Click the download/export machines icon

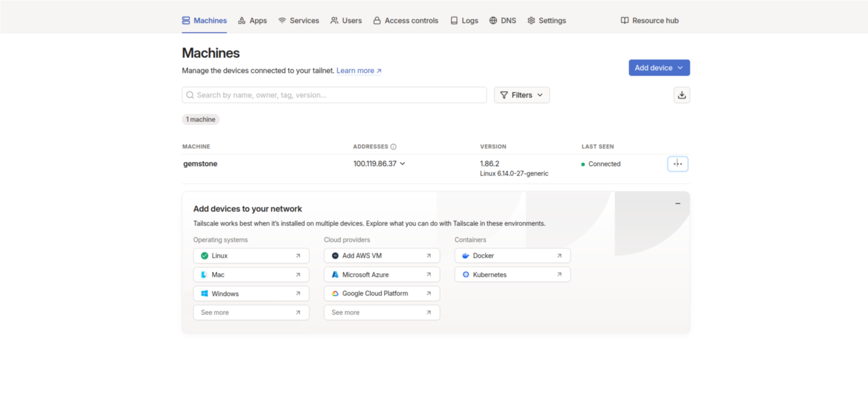(x=682, y=95)
